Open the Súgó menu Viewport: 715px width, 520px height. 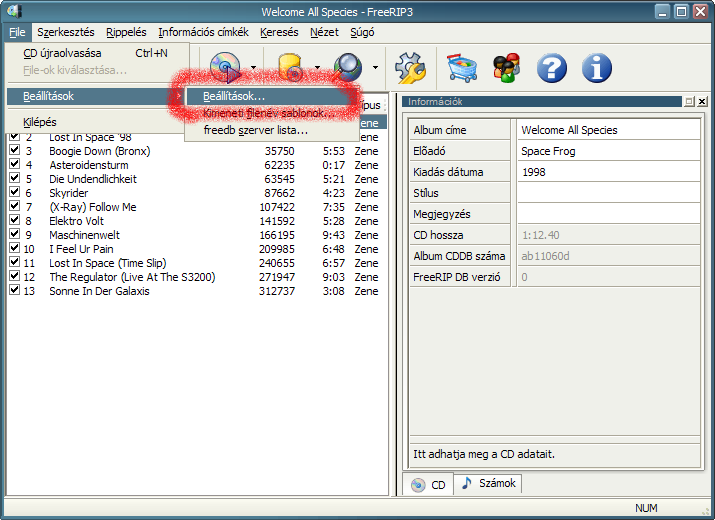(x=362, y=32)
